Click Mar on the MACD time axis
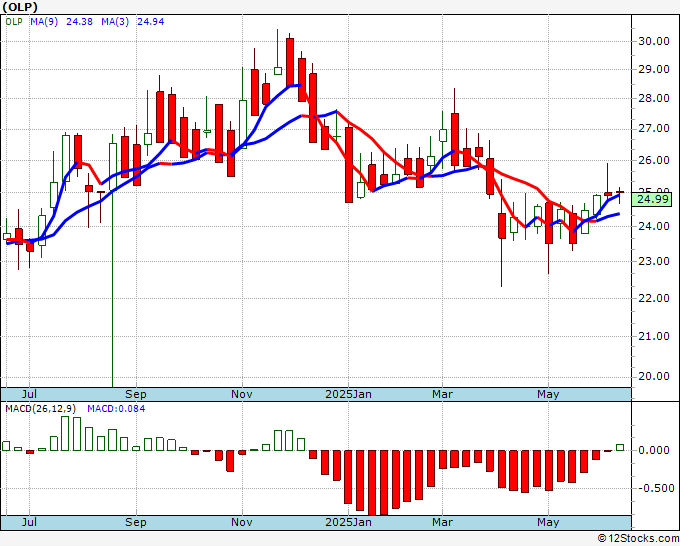Viewport: 680px width, 546px height. coord(442,522)
